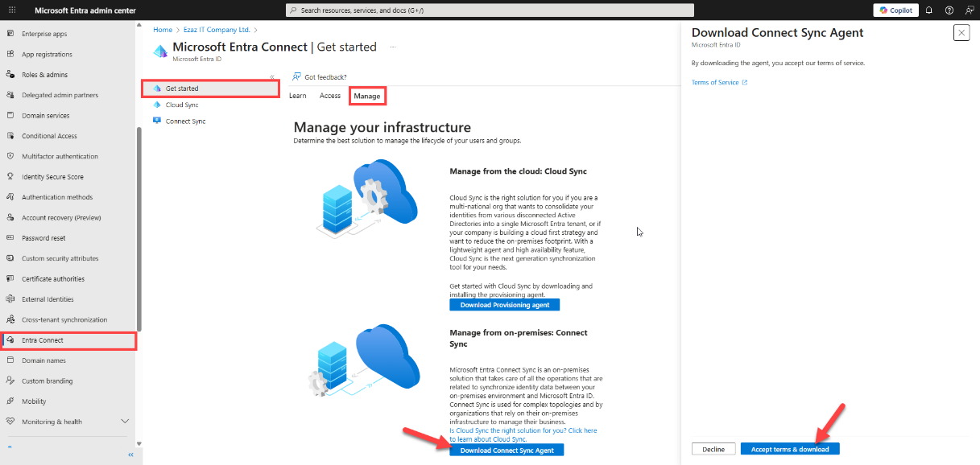Click the Download Connect Sync Agent button
The width and height of the screenshot is (980, 465).
pos(507,451)
